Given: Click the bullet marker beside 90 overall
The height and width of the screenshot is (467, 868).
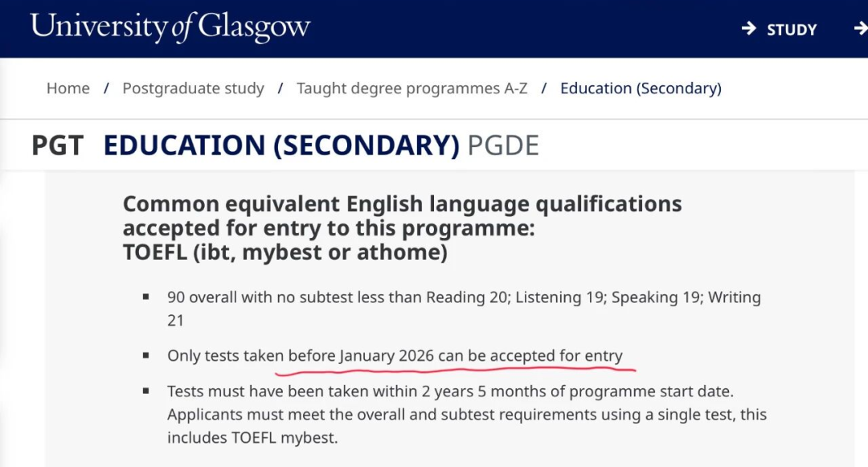Looking at the screenshot, I should pyautogui.click(x=145, y=297).
